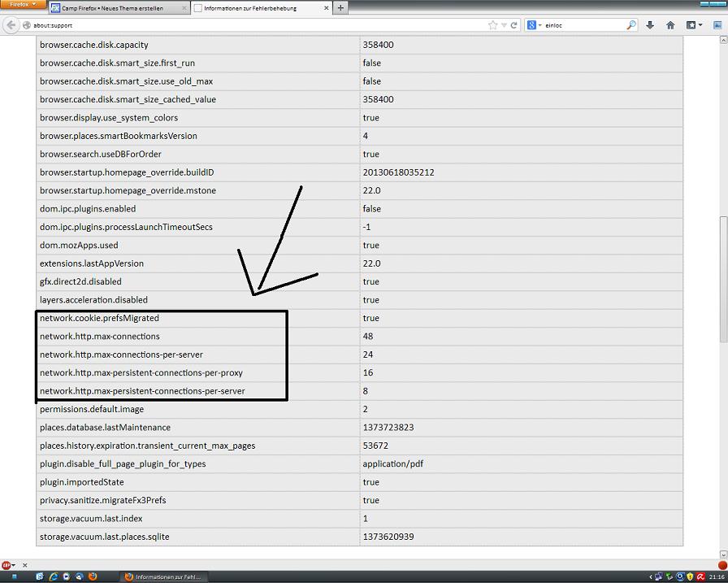Click dom.ipc.plugins.processLaunchTimeoutSecs

126,227
